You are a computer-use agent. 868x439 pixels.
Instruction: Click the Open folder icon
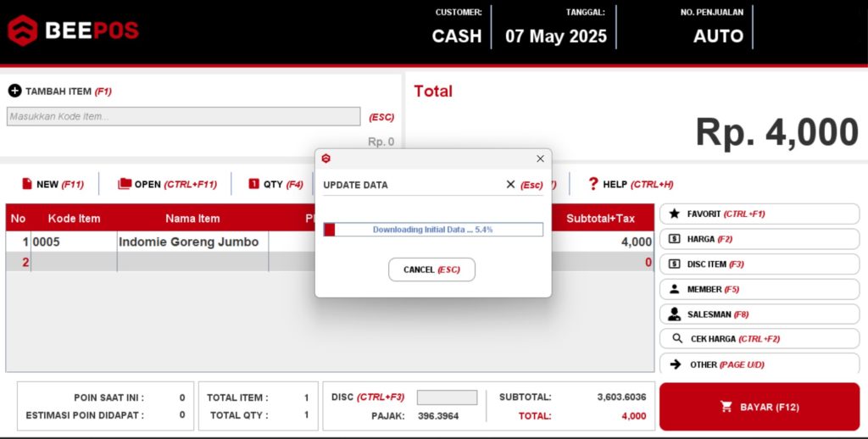[125, 184]
